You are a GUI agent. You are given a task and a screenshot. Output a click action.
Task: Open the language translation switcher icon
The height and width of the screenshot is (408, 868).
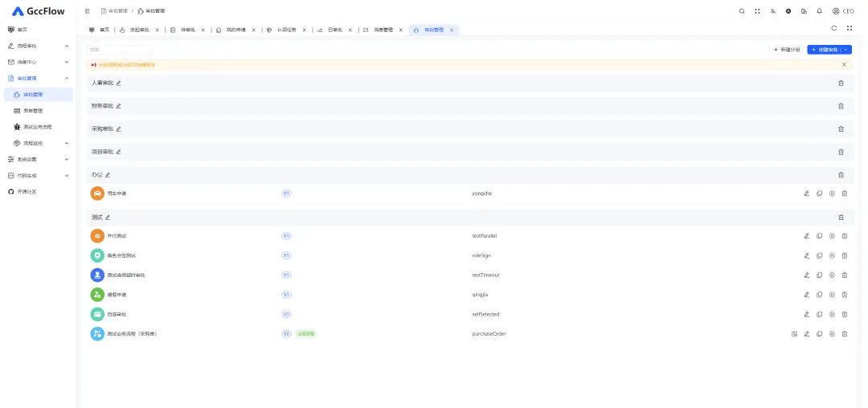click(773, 11)
